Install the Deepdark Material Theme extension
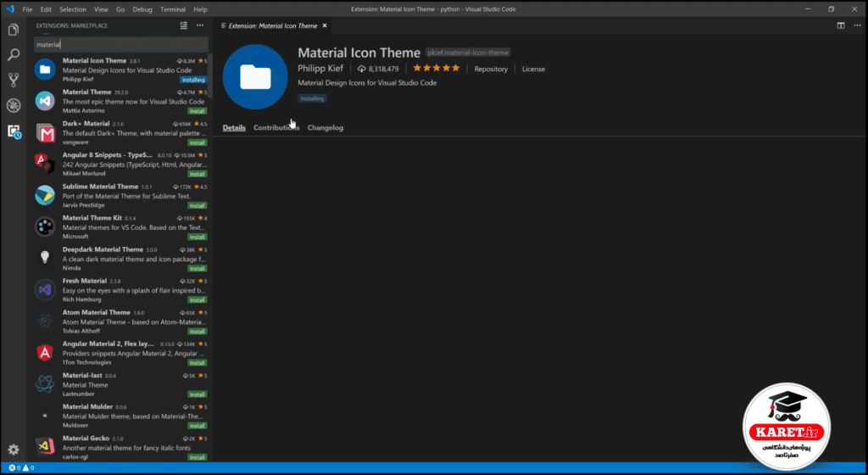The height and width of the screenshot is (475, 868). click(x=197, y=269)
